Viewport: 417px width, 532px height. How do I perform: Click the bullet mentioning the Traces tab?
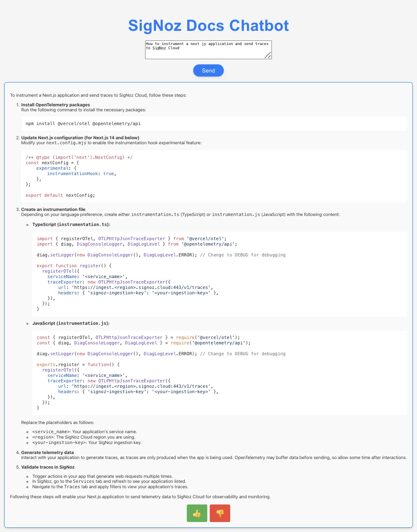110,487
